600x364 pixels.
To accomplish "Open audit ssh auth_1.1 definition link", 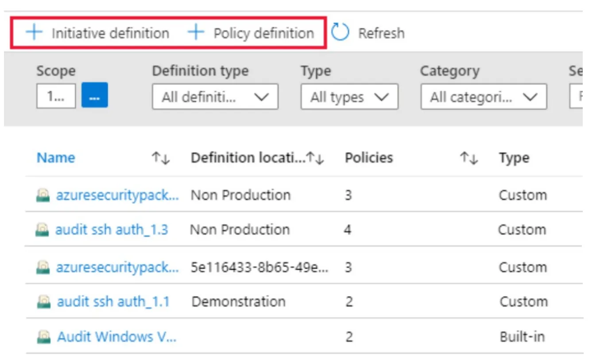I will [x=113, y=302].
